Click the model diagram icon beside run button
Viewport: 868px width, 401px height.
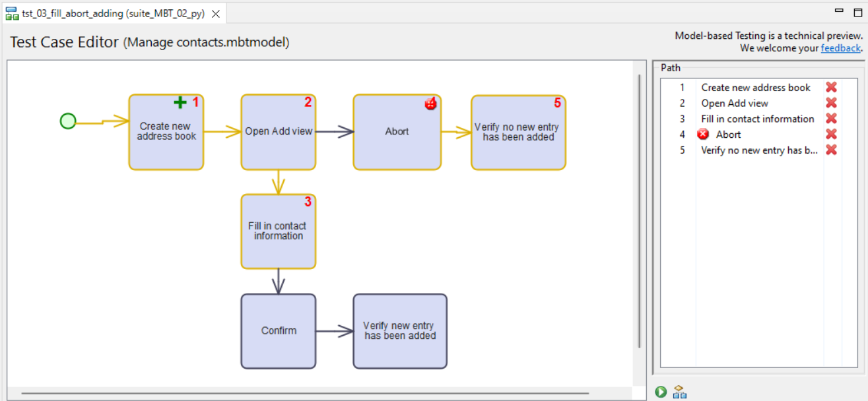680,392
